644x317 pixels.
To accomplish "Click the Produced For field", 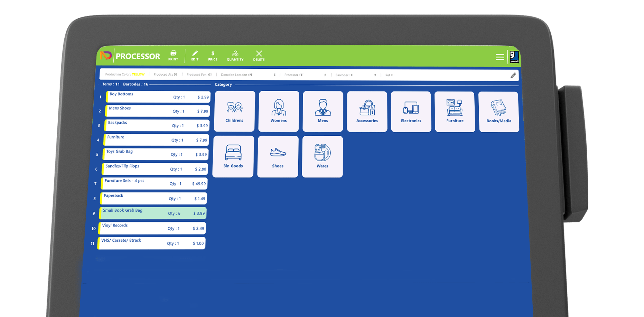I will 199,75.
